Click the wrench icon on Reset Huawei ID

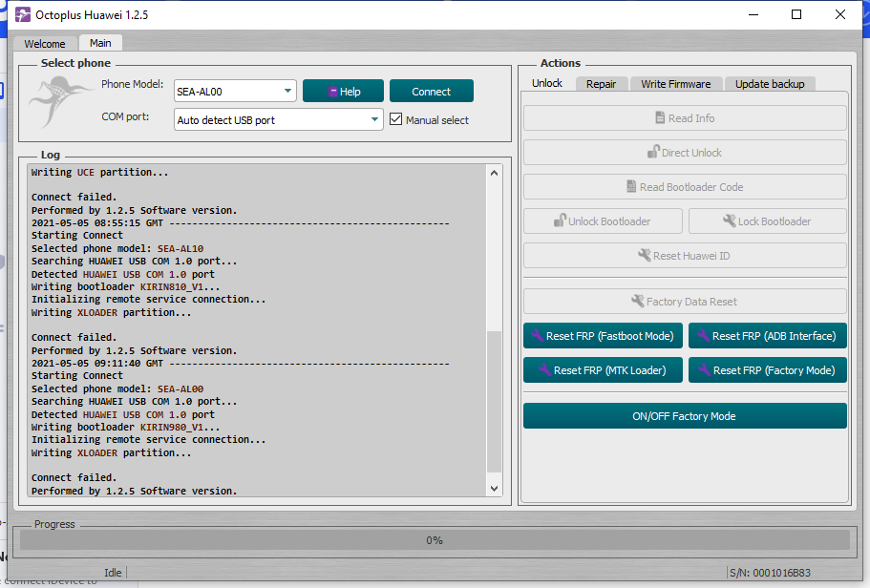[645, 255]
